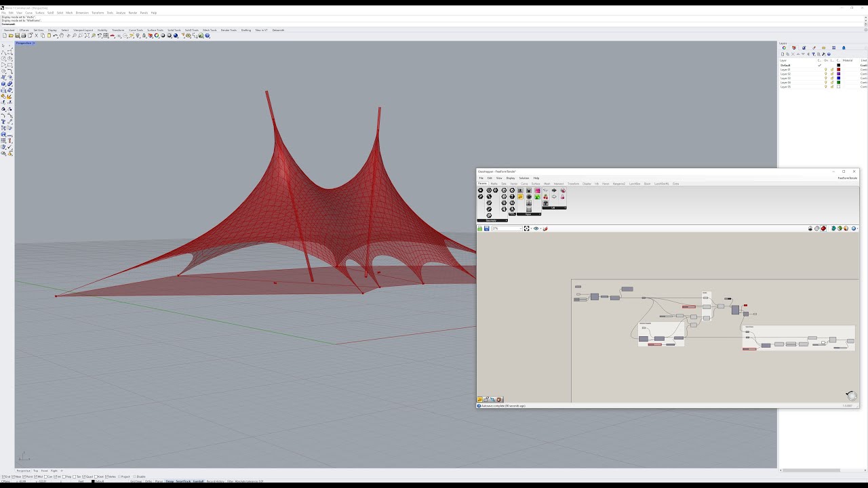Screen dimensions: 868x488
Task: Toggle the Near object snap checkbox
Action: [13, 476]
